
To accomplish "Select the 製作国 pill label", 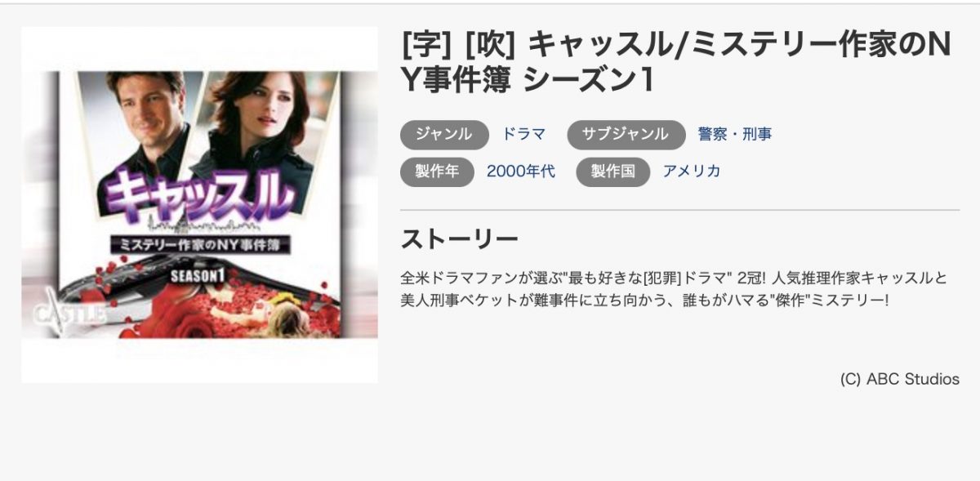I will point(613,171).
